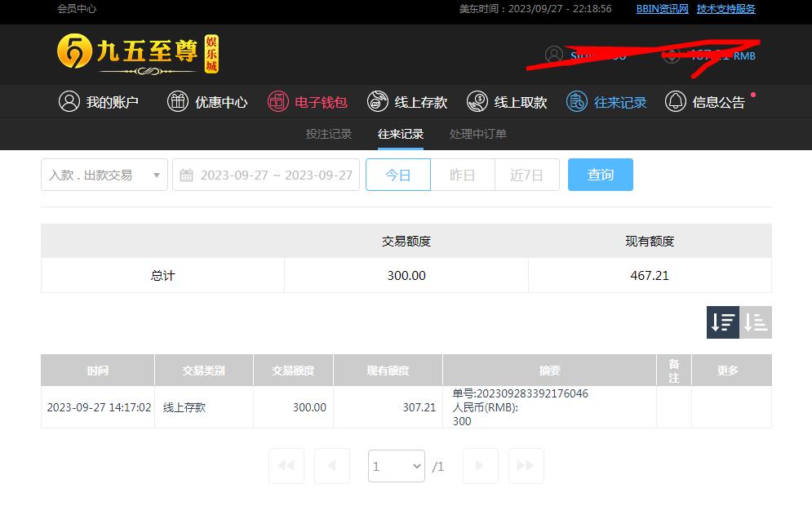Go to next page of results
The image size is (812, 515).
[481, 466]
